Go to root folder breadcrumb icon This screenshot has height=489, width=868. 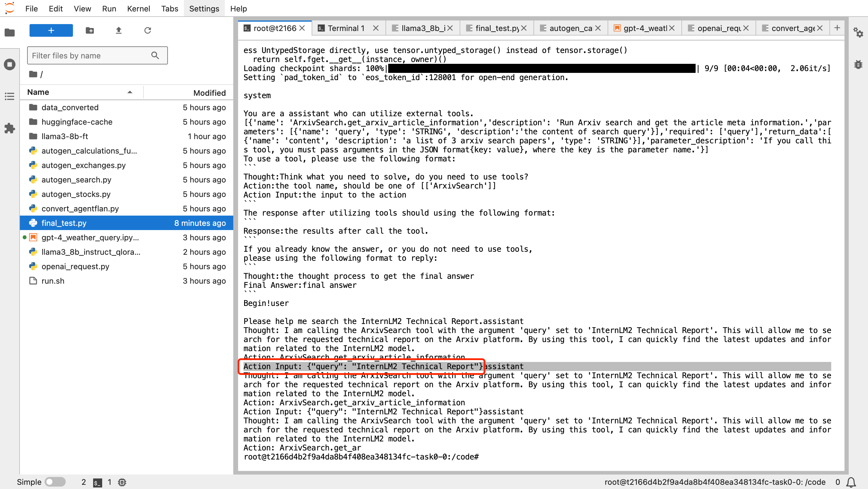33,74
